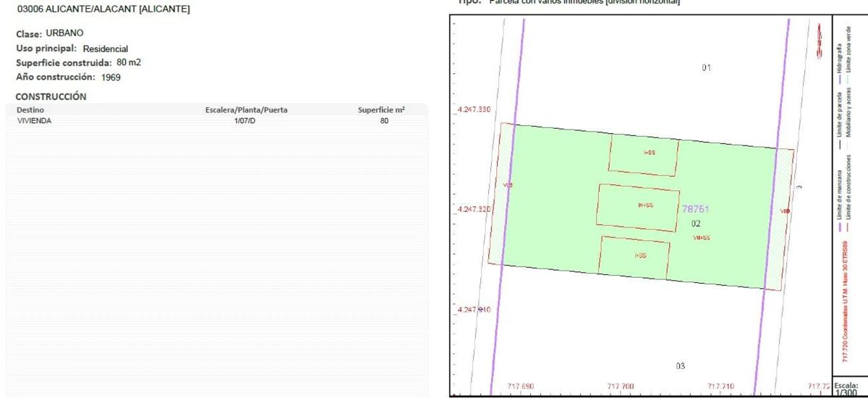Click the CONSTRUCCIÓN section heading
The image size is (868, 398).
tap(51, 96)
